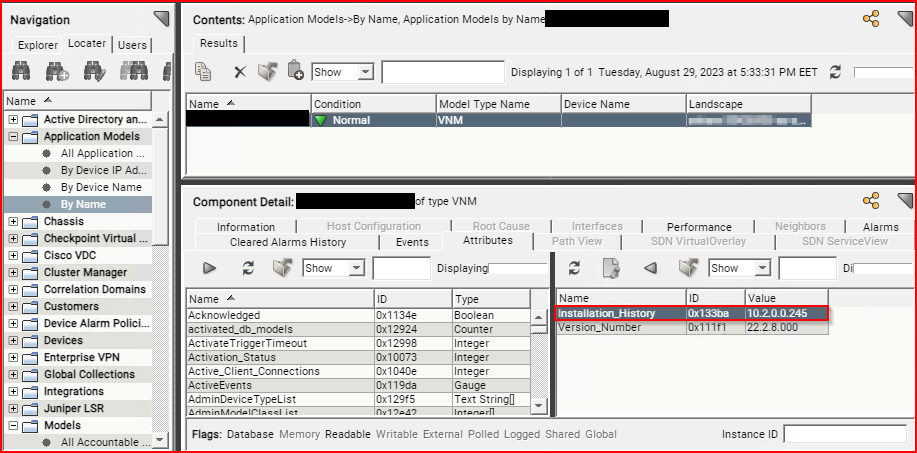Image resolution: width=917 pixels, height=453 pixels.
Task: Open the Events tab
Action: tap(412, 242)
